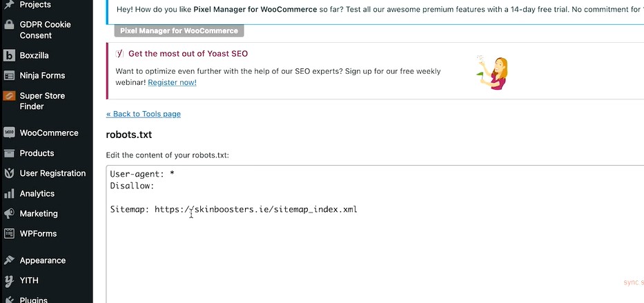
Task: Open the Marketing menu item
Action: (39, 214)
